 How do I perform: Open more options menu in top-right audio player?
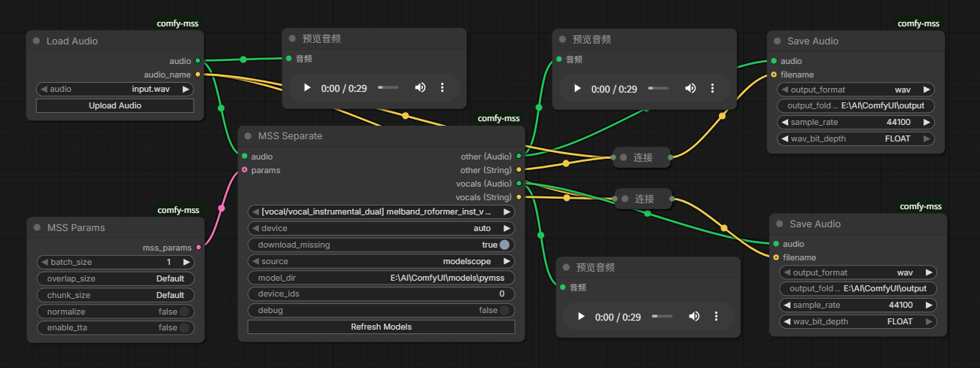click(x=713, y=89)
